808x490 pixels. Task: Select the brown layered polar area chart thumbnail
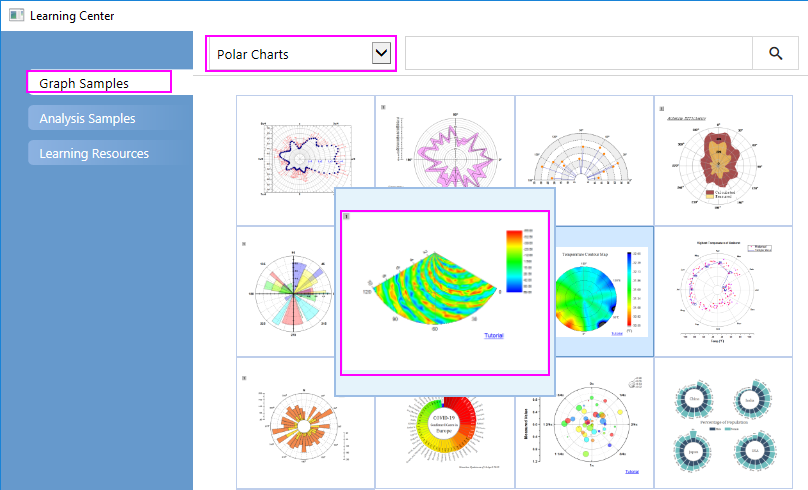724,160
